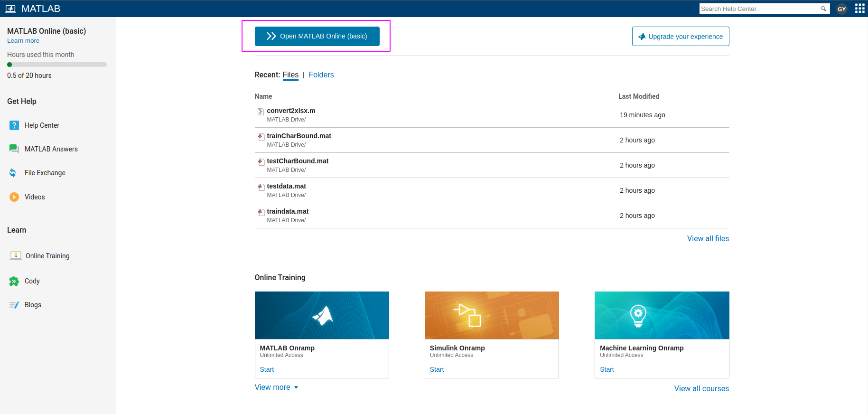
Task: Open the convert2xlsx.m file name
Action: click(291, 111)
